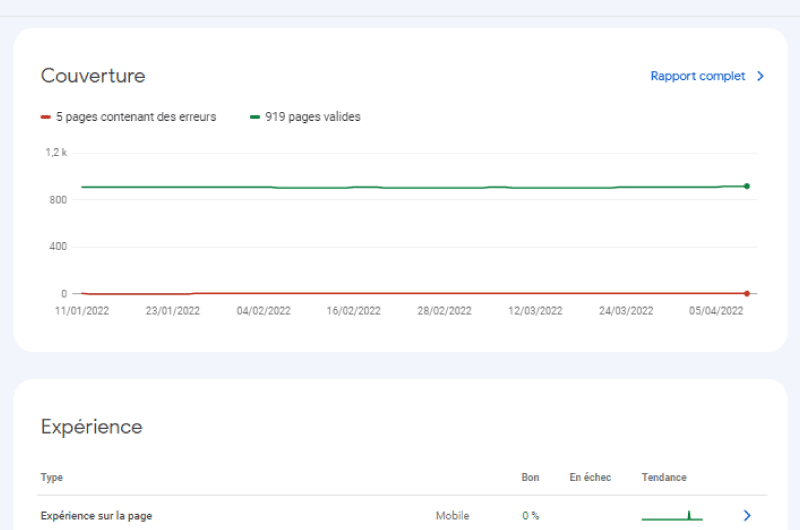The width and height of the screenshot is (800, 530).
Task: Toggle the red errors legend marker
Action: point(45,117)
